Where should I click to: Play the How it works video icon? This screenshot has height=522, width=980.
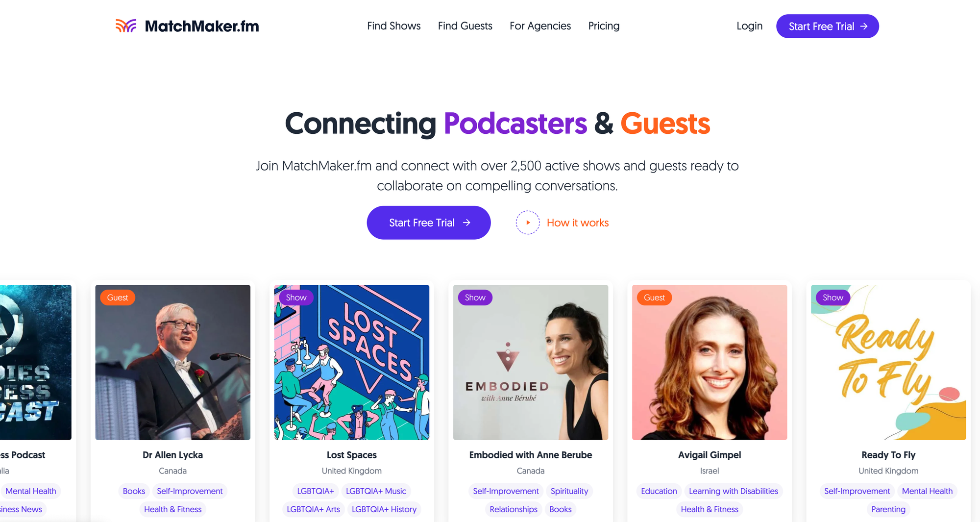tap(528, 223)
